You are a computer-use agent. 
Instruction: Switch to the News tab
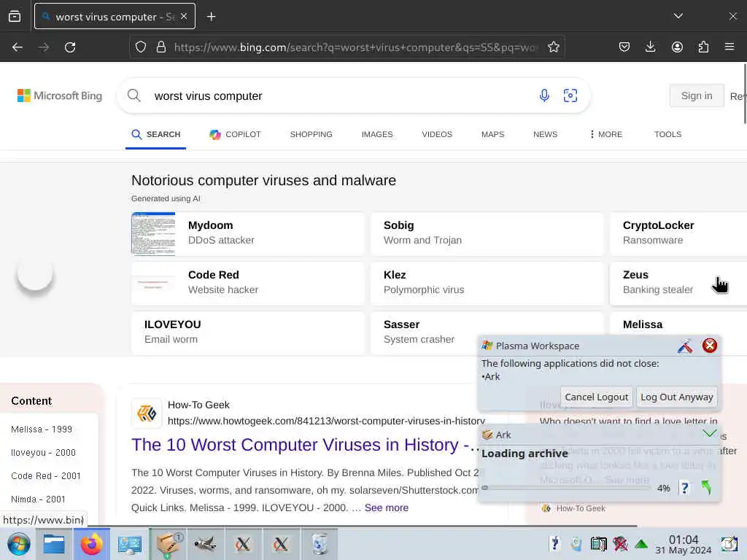(545, 135)
